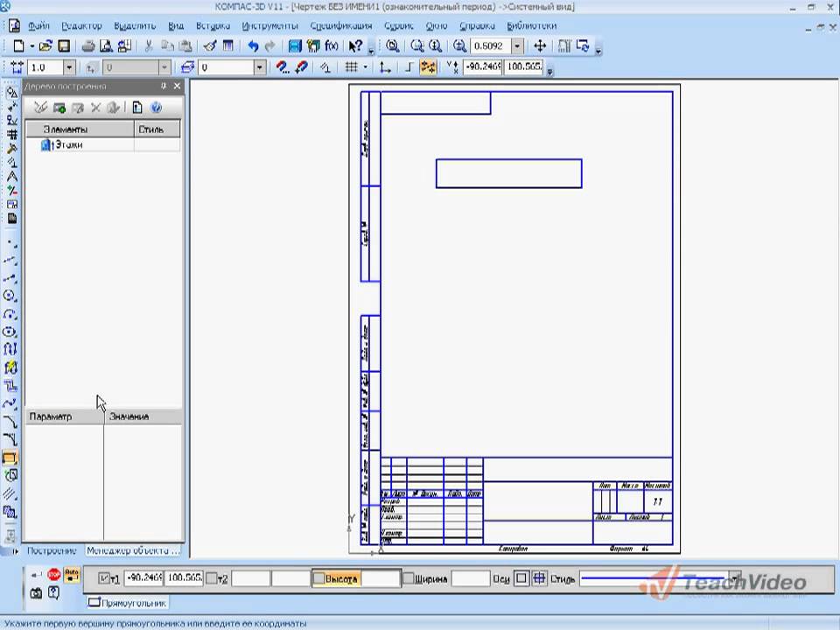Open the function variables f(x) icon

point(332,46)
